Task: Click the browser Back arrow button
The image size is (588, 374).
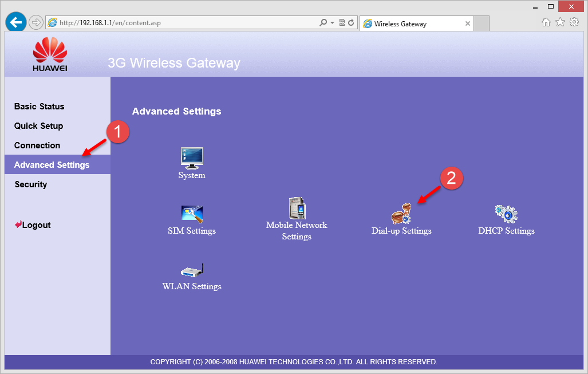Action: tap(16, 22)
